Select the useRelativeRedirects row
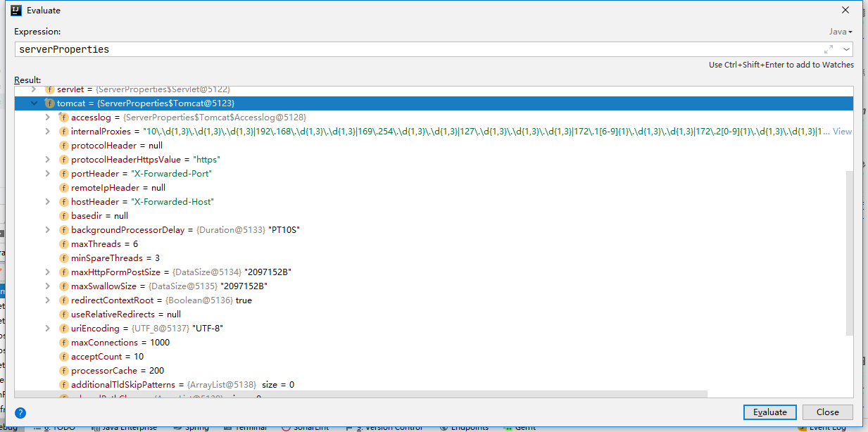Viewport: 868px width, 432px height. [125, 315]
